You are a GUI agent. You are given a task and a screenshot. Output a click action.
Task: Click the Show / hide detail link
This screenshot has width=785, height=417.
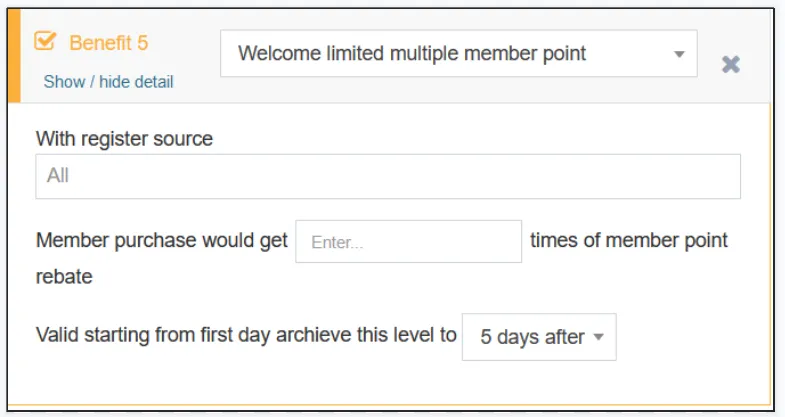click(108, 82)
